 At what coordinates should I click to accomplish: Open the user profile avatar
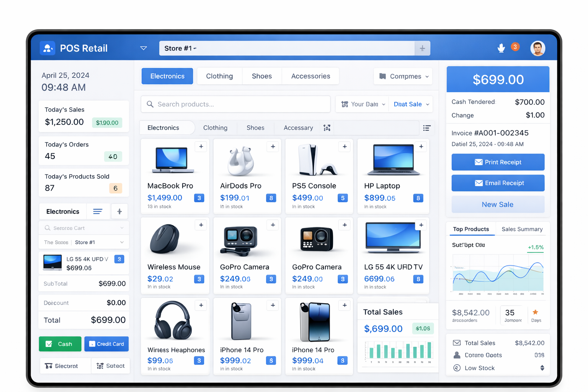[537, 49]
